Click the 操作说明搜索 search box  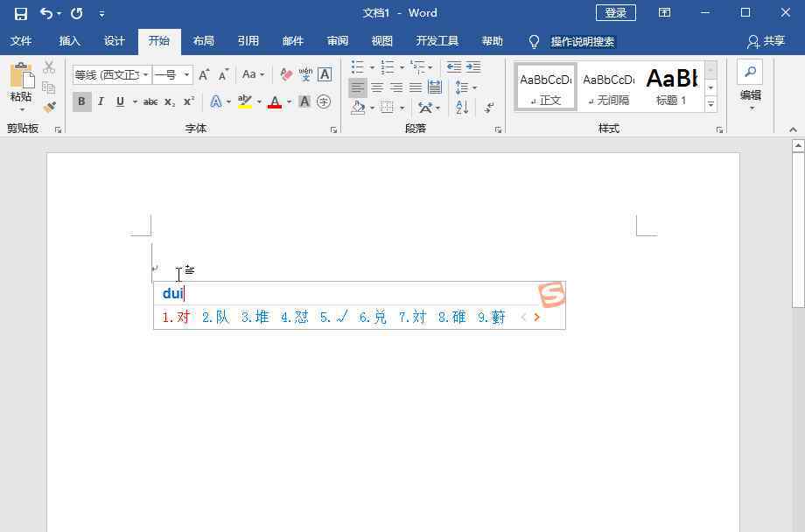pyautogui.click(x=582, y=42)
